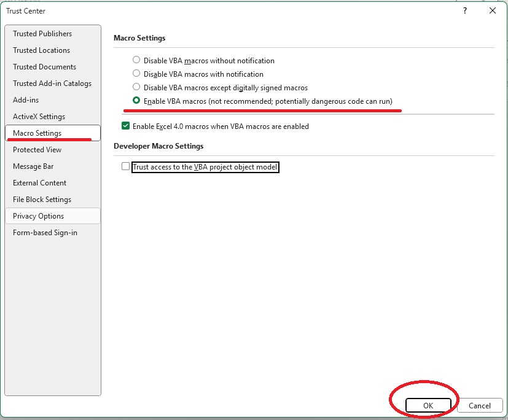Confirm with the OK button

click(x=428, y=405)
